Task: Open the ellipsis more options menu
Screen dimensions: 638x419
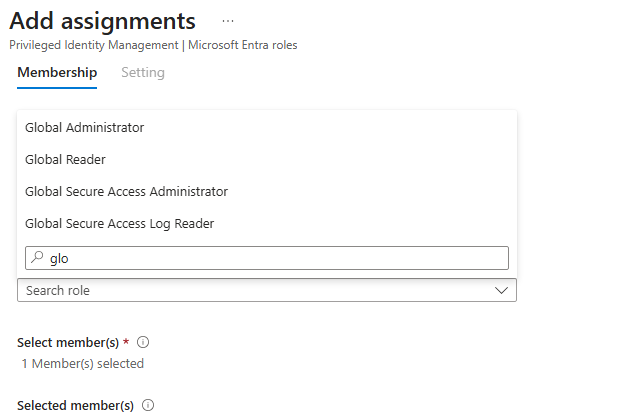Action: [x=228, y=21]
